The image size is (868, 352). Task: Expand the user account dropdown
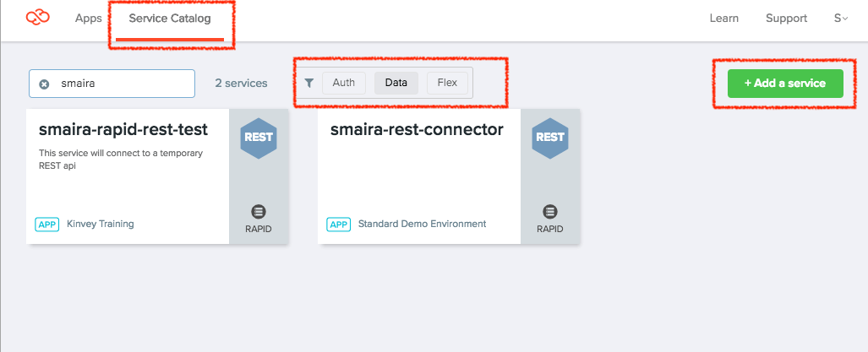coord(840,19)
